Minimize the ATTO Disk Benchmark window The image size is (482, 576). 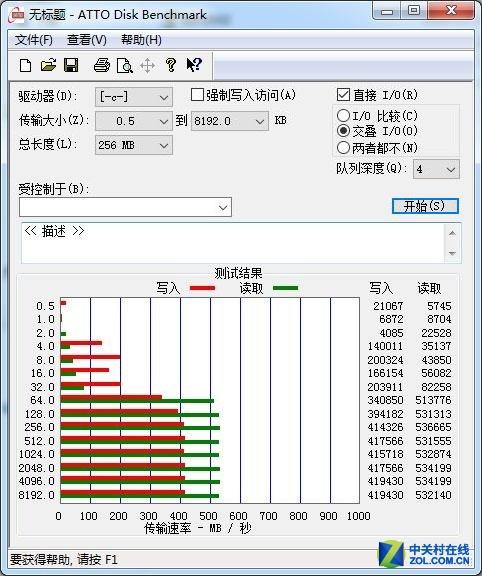387,11
